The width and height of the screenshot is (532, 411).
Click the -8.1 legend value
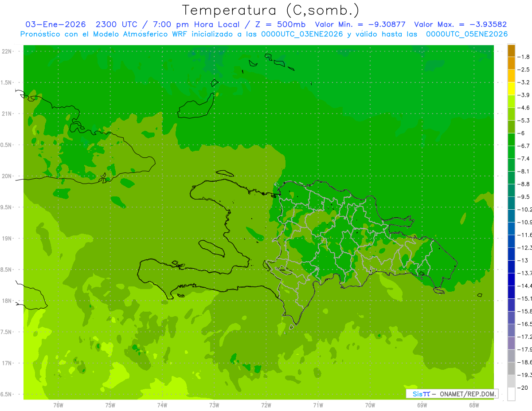pyautogui.click(x=524, y=172)
